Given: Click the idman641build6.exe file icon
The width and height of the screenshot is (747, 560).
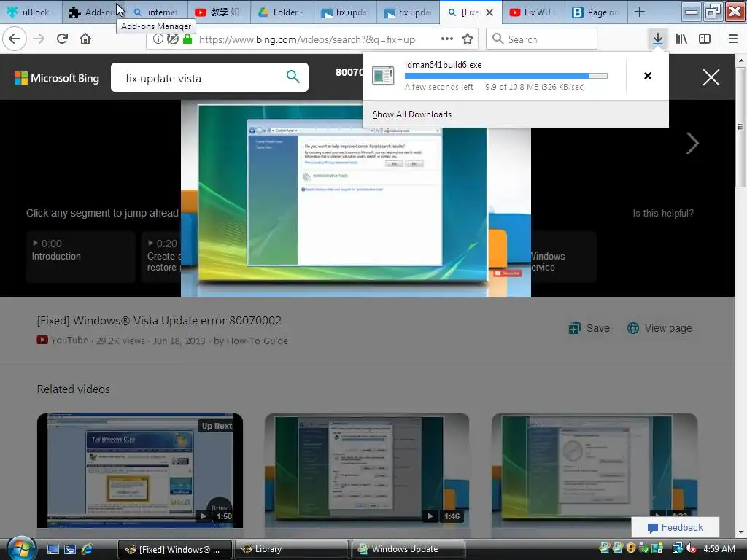Looking at the screenshot, I should point(383,76).
